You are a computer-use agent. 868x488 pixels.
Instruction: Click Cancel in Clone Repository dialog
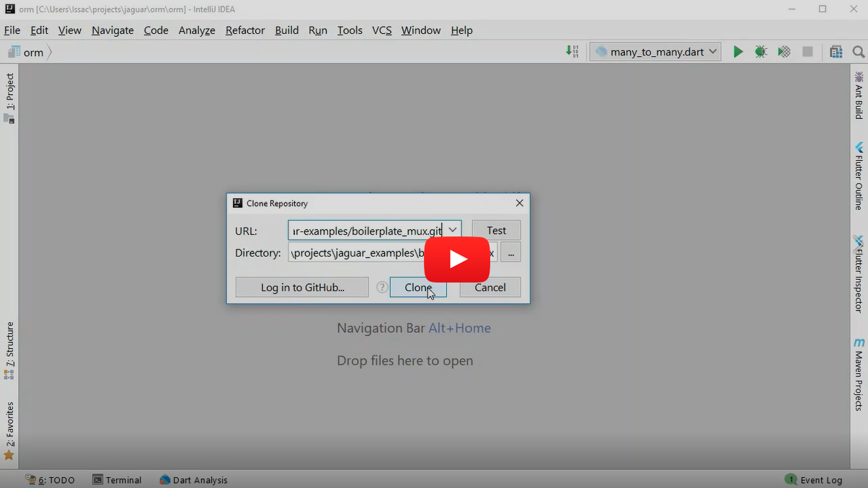(490, 288)
